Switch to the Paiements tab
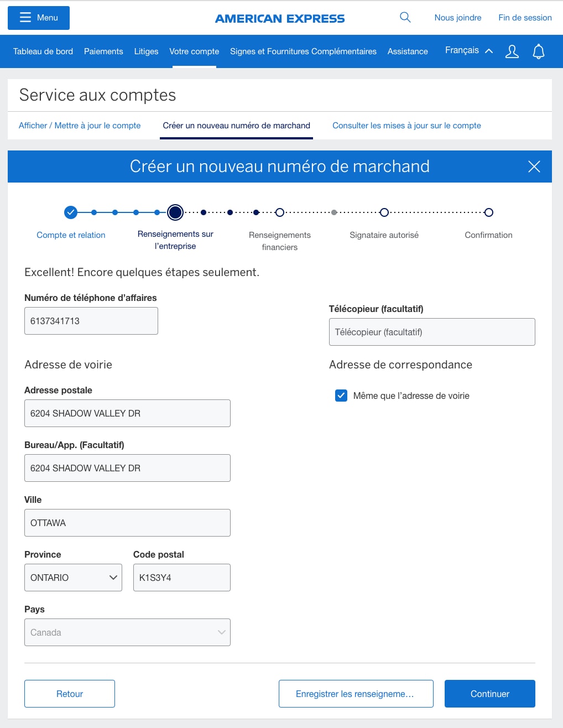This screenshot has width=563, height=728. click(x=103, y=51)
